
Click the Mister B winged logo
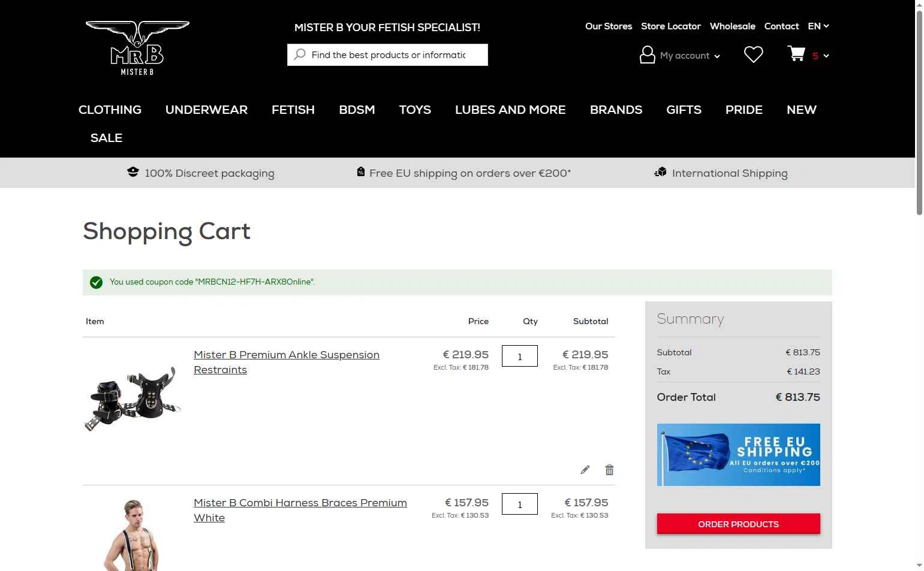coord(137,48)
